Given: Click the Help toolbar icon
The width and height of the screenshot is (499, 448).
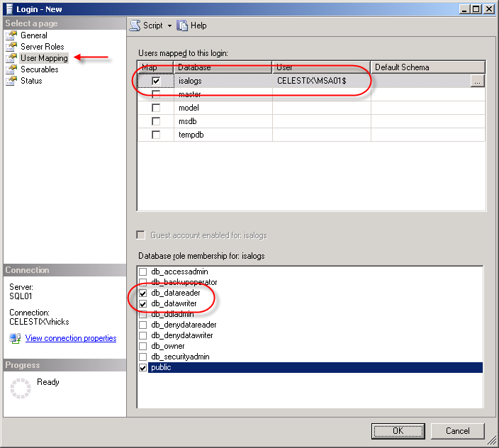Looking at the screenshot, I should click(x=183, y=26).
